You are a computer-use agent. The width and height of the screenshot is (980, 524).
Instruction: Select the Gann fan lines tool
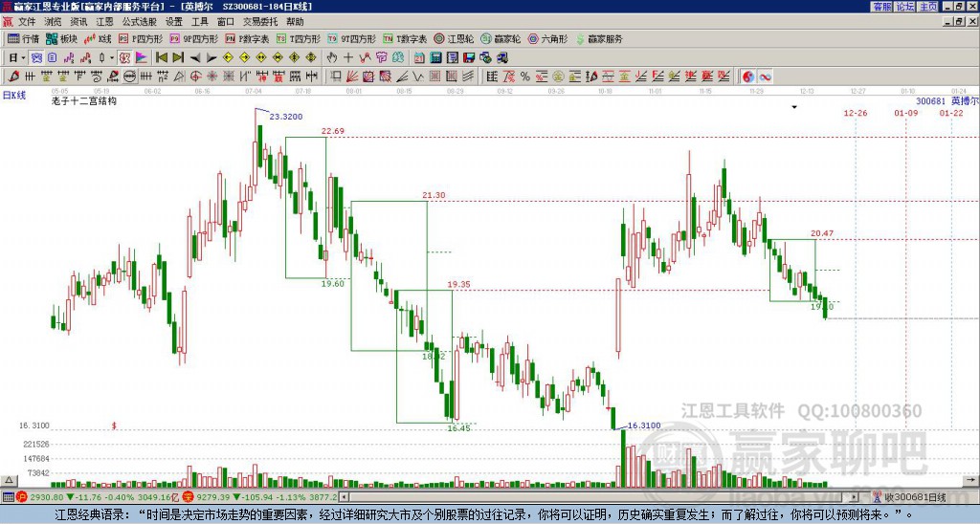pyautogui.click(x=352, y=76)
